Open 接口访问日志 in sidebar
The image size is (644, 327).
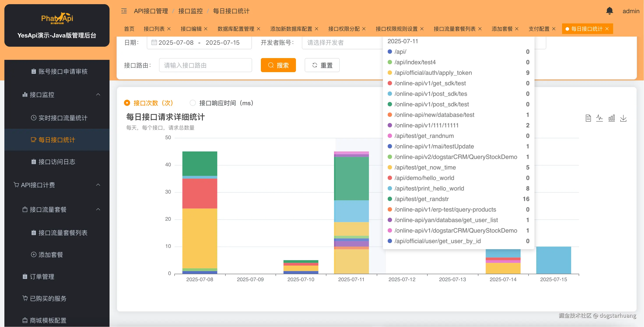(x=57, y=162)
